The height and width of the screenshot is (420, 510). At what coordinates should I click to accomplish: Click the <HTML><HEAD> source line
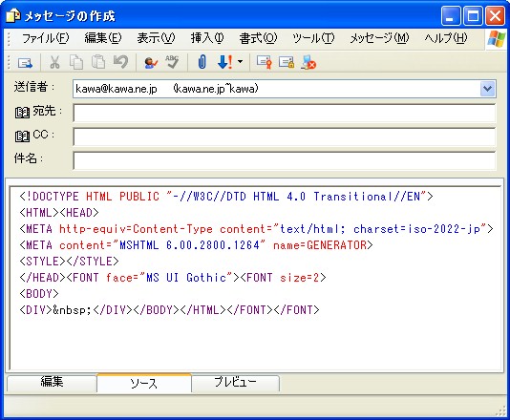click(x=59, y=213)
